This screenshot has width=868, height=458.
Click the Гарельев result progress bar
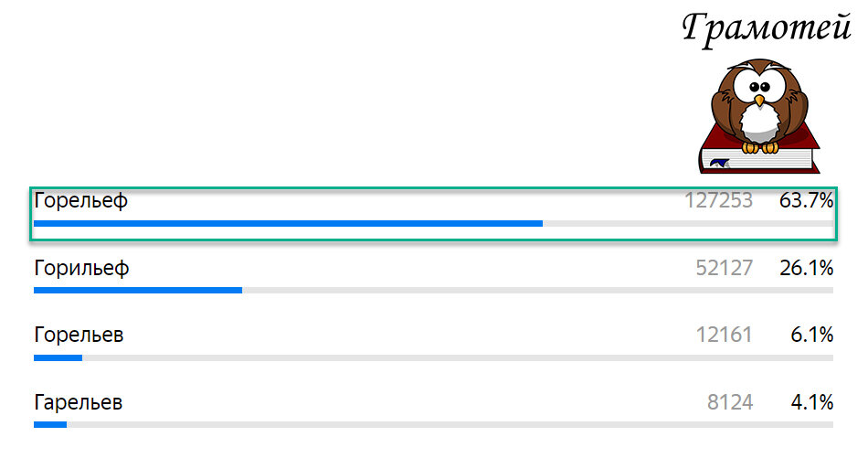(433, 425)
